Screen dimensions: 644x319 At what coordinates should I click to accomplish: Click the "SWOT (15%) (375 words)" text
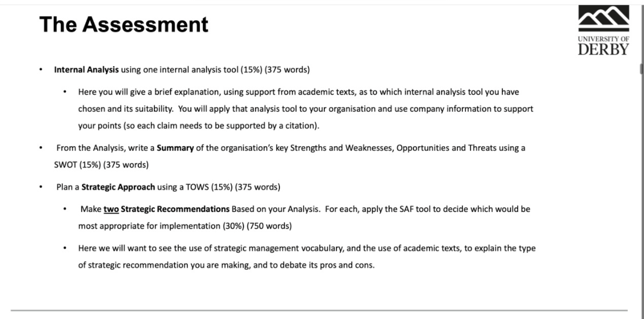101,165
